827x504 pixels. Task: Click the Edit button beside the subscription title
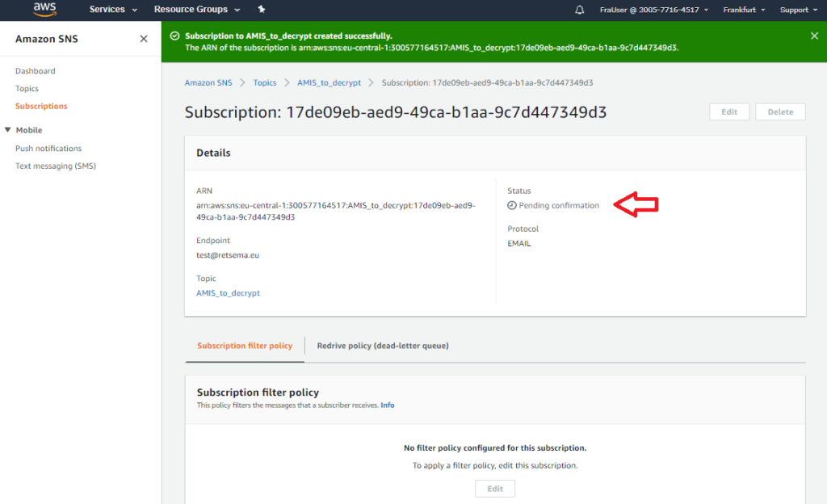[729, 112]
